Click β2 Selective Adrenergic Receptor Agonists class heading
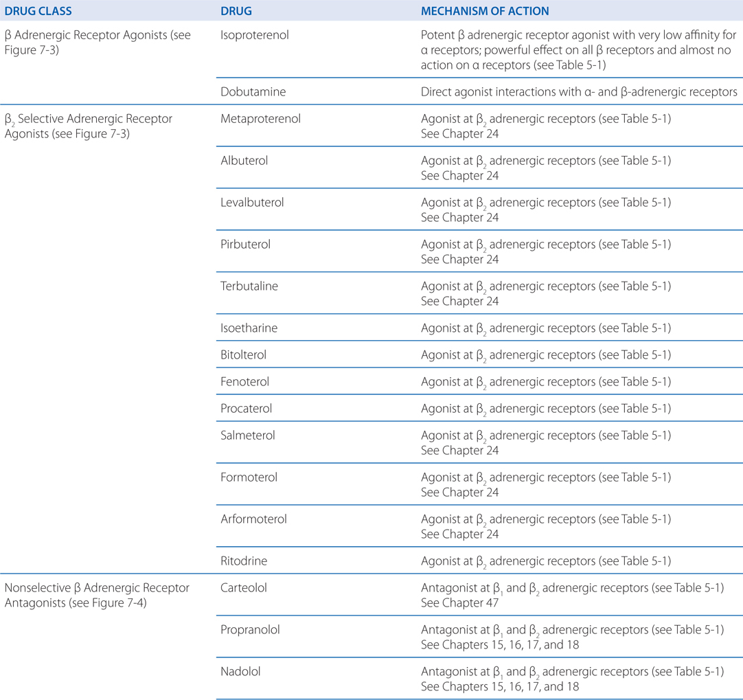The width and height of the screenshot is (743, 700). tap(89, 119)
